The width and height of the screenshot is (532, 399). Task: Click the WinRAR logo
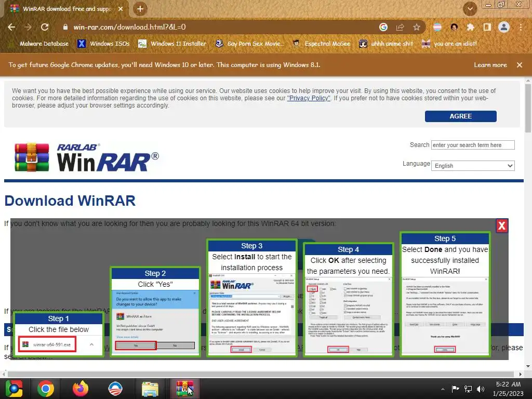(87, 158)
